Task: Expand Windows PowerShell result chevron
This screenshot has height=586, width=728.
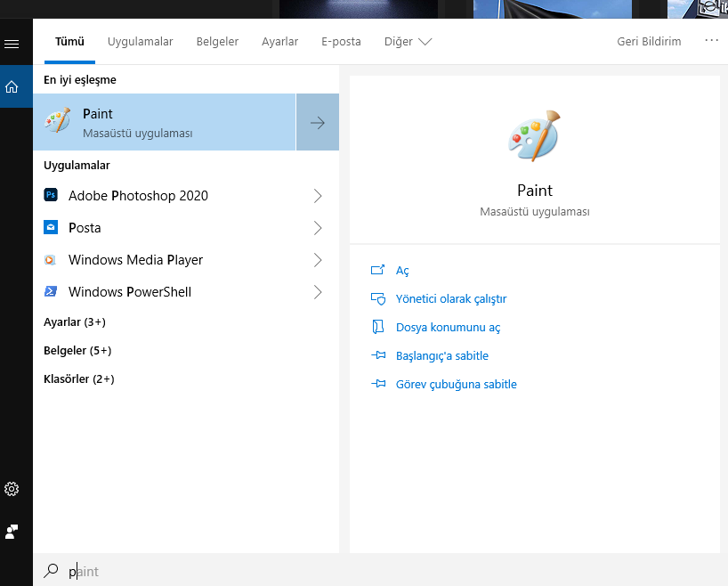Action: 318,292
